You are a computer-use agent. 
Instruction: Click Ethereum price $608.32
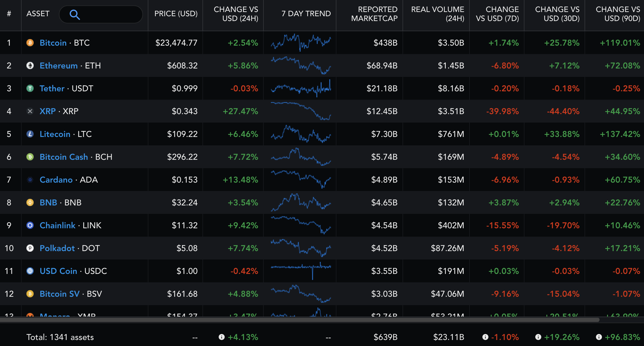182,65
